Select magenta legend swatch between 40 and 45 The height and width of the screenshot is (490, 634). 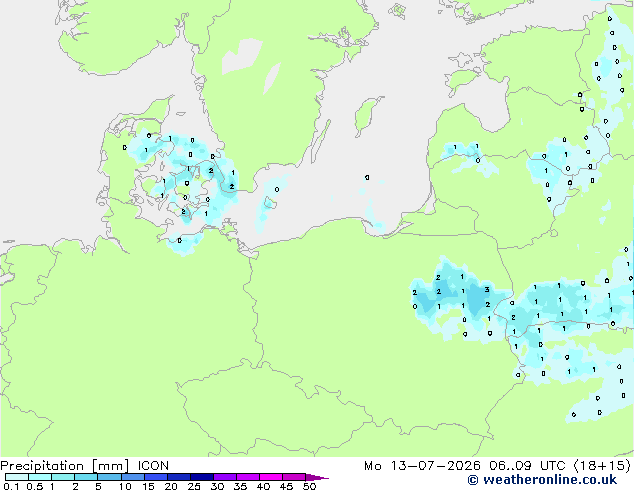click(x=271, y=477)
